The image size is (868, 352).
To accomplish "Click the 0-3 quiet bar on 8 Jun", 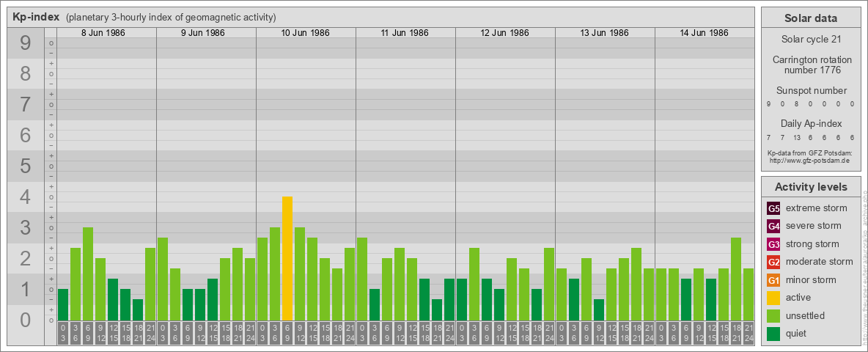I will (63, 304).
